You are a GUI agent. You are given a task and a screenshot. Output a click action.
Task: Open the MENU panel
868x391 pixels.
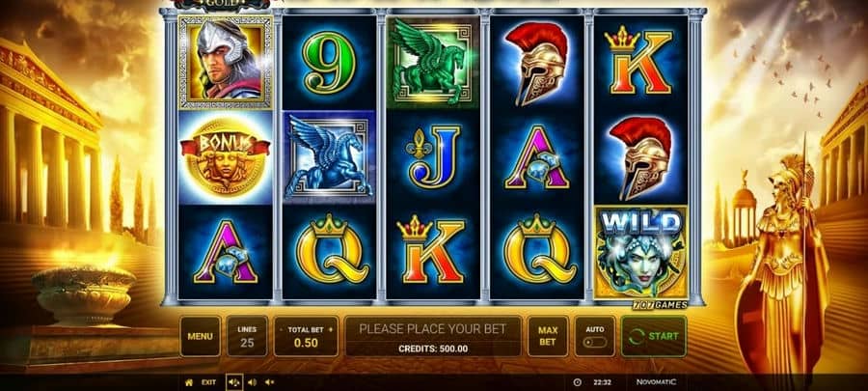(x=200, y=336)
